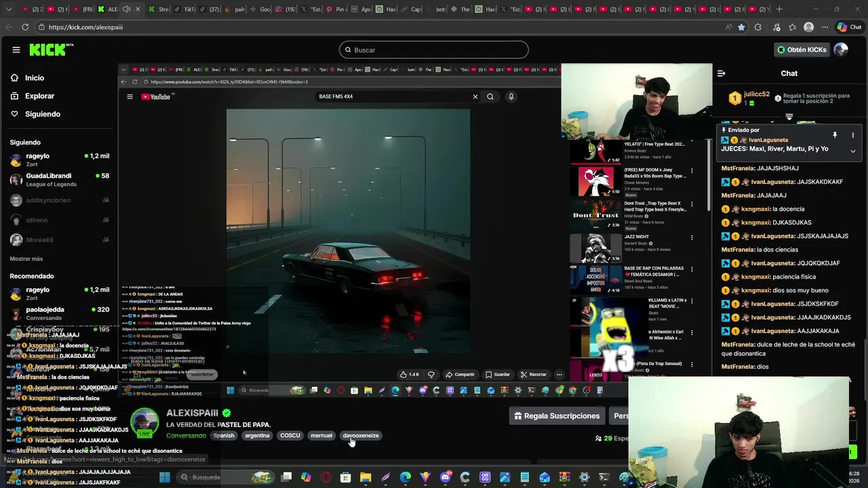Open paolaojedda recommended channel
Screen dimensions: 868x488
click(59, 313)
